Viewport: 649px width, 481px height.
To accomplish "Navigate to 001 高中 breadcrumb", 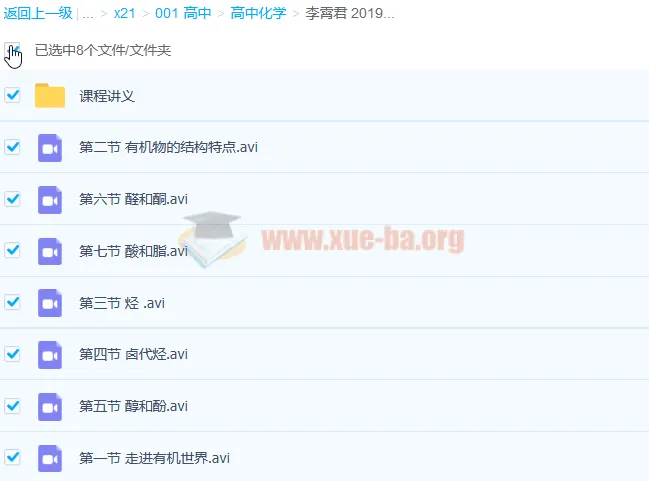I will pyautogui.click(x=183, y=13).
